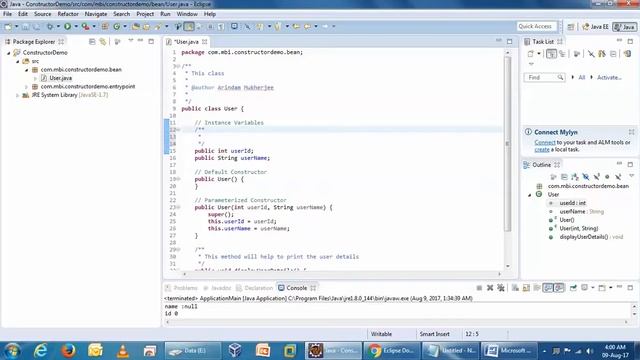The image size is (640, 360).
Task: Toggle Link with Editor in Package Explorer
Action: tap(103, 42)
